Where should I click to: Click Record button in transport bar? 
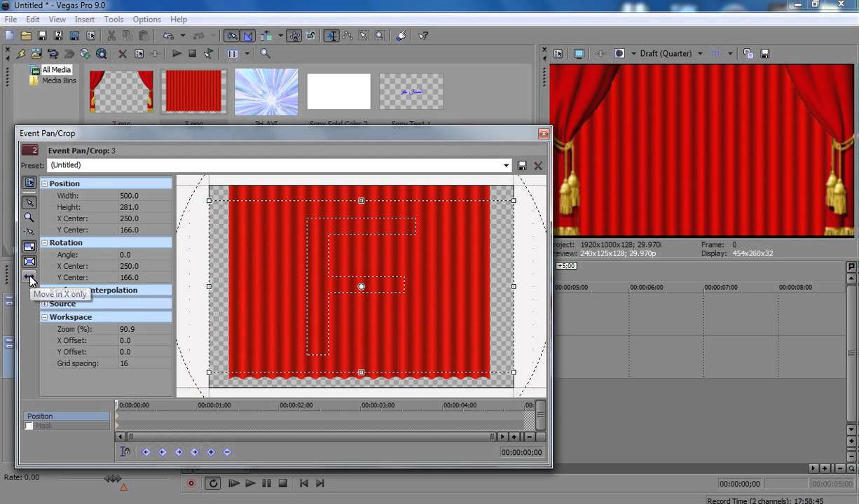pos(191,483)
